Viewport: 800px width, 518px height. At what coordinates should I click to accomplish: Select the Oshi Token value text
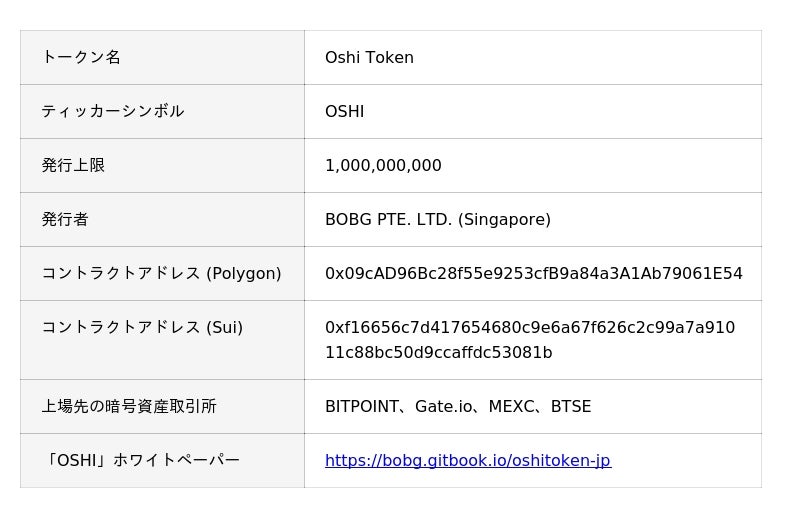coord(369,58)
